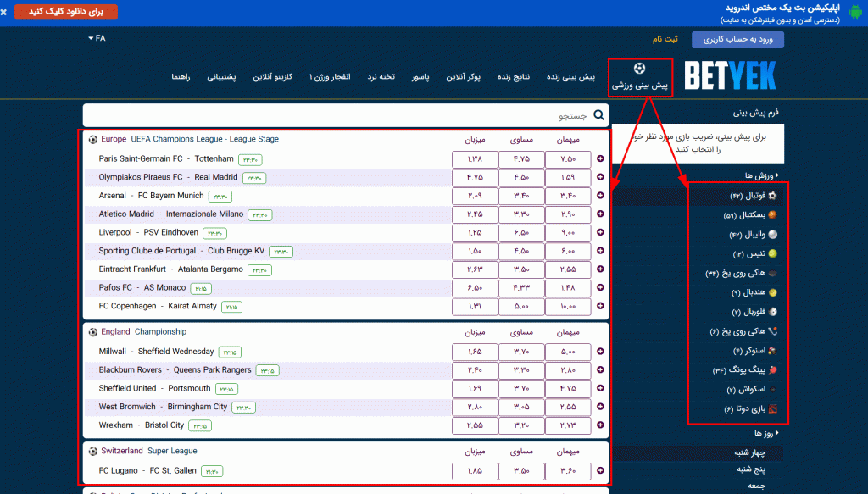Click the tennis ball icon in sidebar
This screenshot has width=868, height=494.
(772, 254)
